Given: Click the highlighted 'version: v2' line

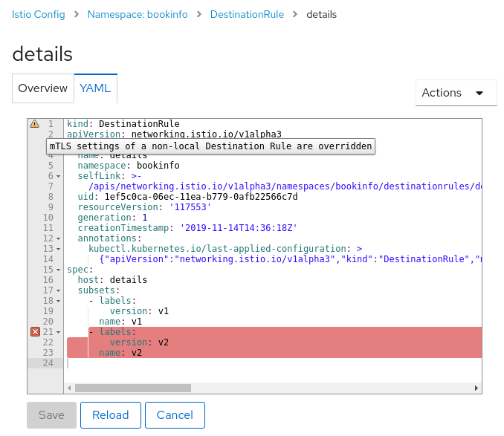Looking at the screenshot, I should [x=139, y=342].
